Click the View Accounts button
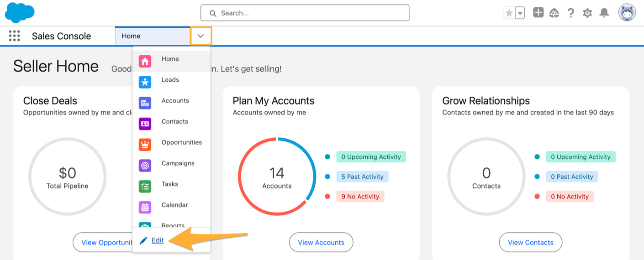This screenshot has width=644, height=260. [x=321, y=242]
